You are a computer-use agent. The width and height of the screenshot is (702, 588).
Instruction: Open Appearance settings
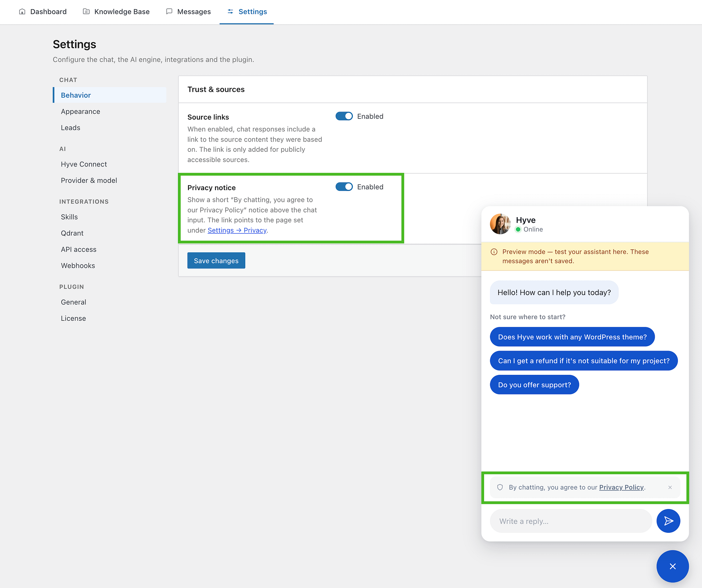pyautogui.click(x=80, y=112)
